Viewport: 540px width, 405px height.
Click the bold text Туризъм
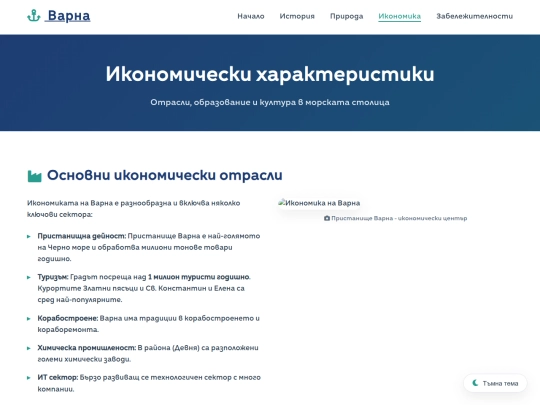pos(53,277)
